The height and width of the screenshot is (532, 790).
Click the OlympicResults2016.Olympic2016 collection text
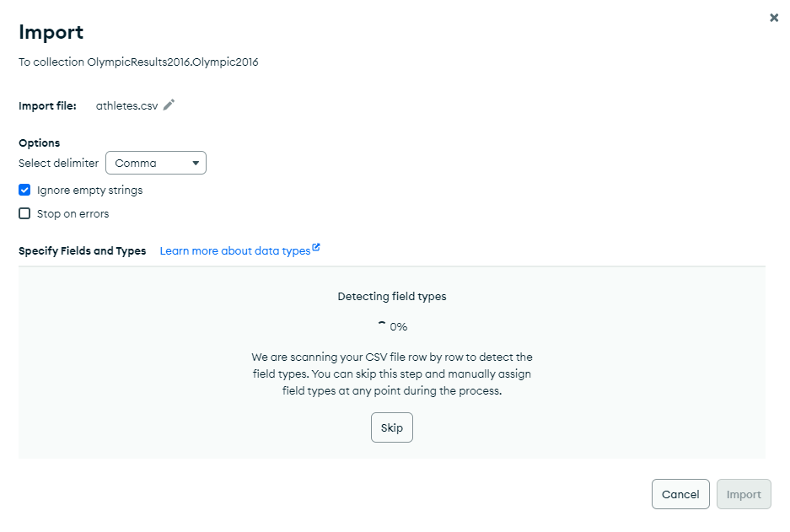(173, 62)
